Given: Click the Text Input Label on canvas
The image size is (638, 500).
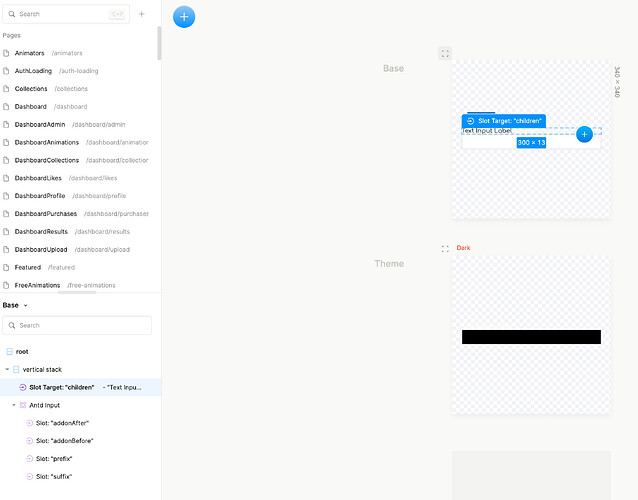Looking at the screenshot, I should tap(487, 131).
